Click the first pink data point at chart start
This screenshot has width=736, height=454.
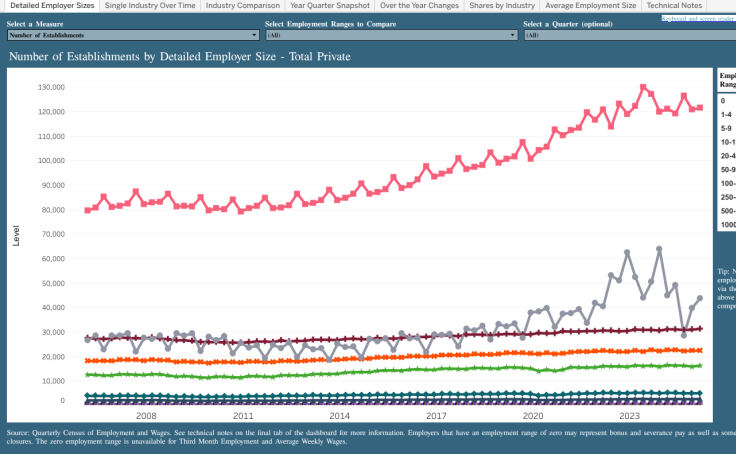[88, 210]
